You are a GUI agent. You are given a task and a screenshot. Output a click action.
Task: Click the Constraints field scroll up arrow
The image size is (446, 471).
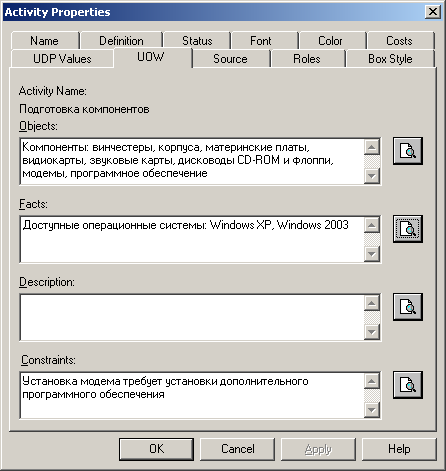pos(372,381)
